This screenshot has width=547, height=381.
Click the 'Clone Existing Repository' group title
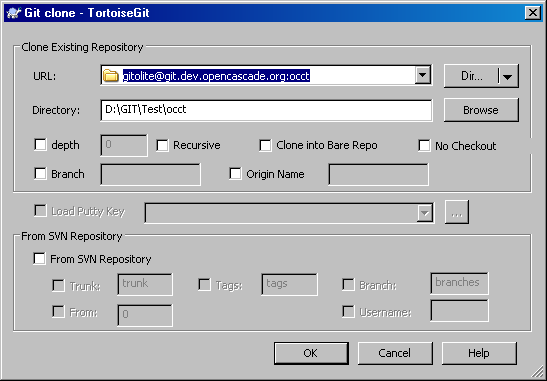[82, 47]
